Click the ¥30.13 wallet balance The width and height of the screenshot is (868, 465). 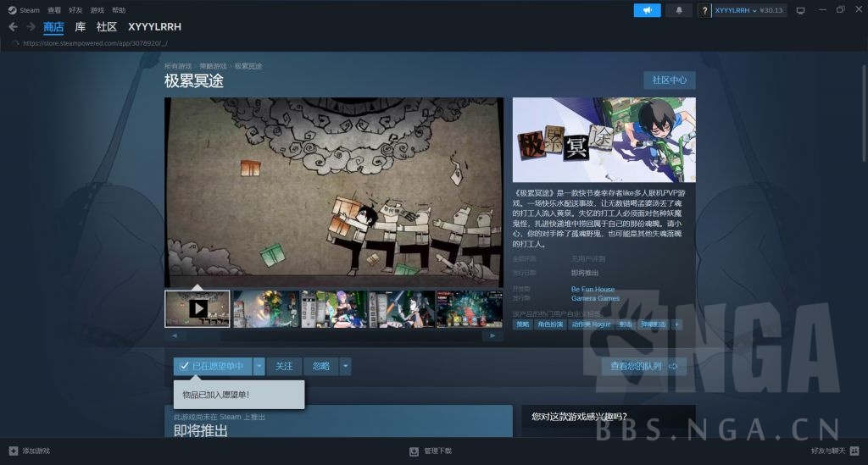click(x=771, y=10)
